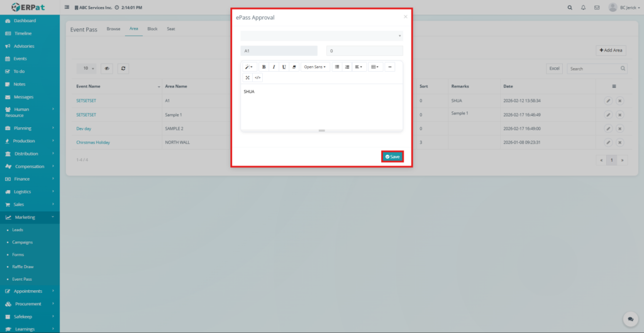This screenshot has width=644, height=333.
Task: Open the Dev day event link
Action: (x=84, y=128)
